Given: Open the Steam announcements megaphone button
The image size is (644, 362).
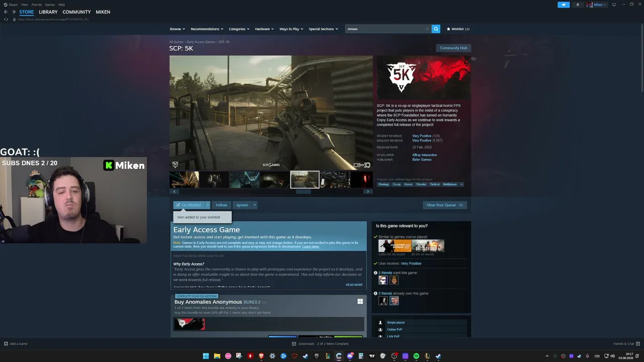Looking at the screenshot, I should click(563, 5).
